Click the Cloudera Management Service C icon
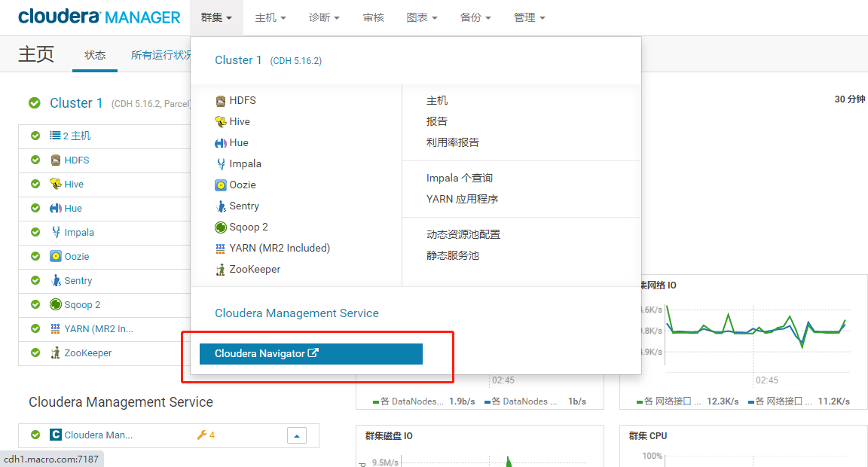The width and height of the screenshot is (868, 467). [55, 435]
